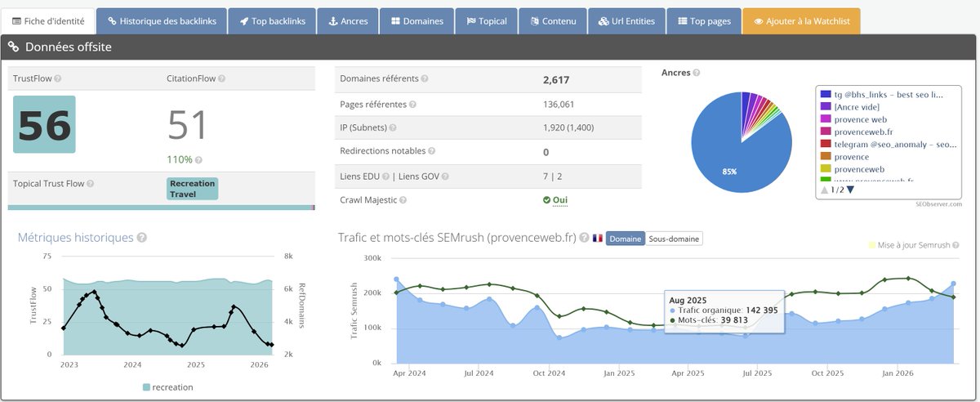The image size is (980, 402).
Task: Click red swatch for telegram @seo_anomaly
Action: [x=826, y=144]
